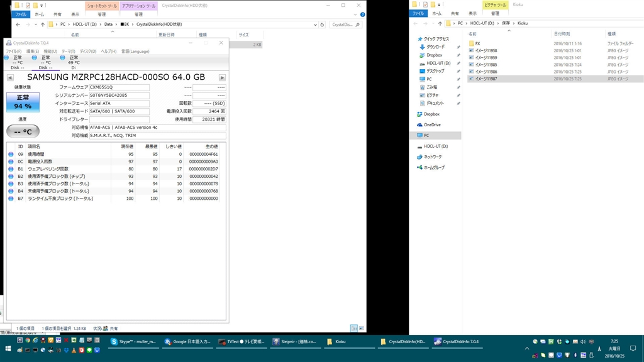644x362 pixels.
Task: Go back in the left Explorer window
Action: coord(18,25)
